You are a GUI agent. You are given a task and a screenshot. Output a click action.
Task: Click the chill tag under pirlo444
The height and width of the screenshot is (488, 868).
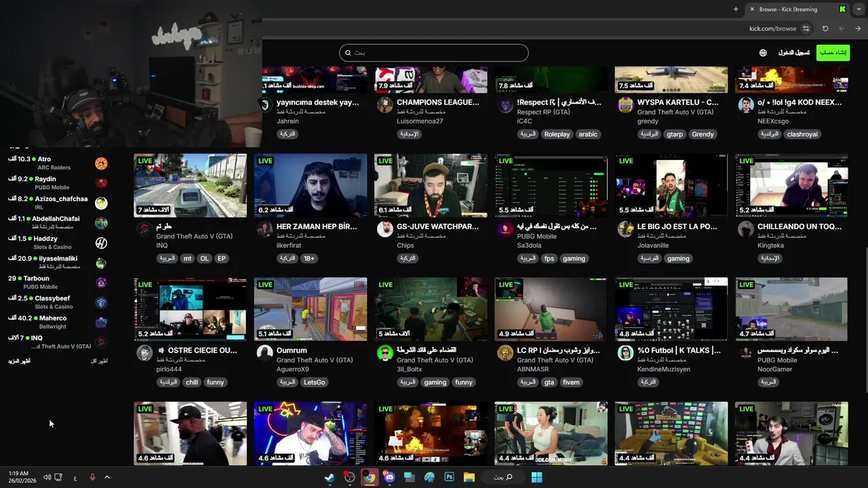192,382
